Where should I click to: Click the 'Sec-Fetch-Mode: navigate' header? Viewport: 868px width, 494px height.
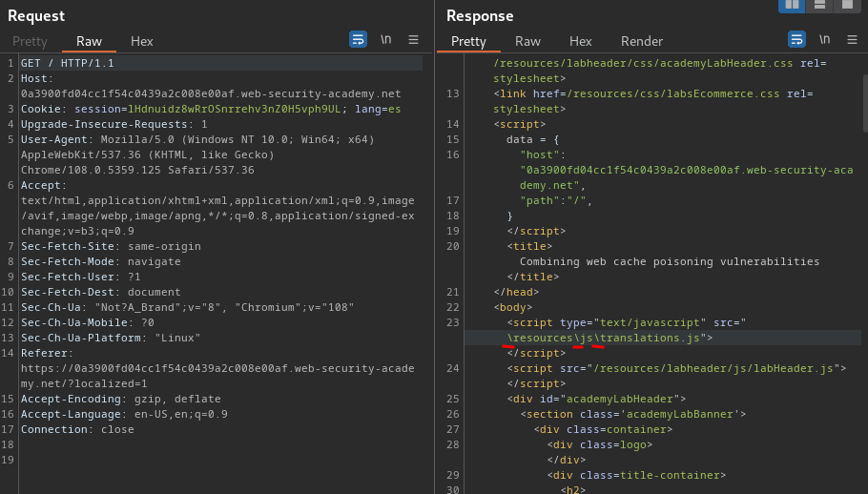point(101,261)
